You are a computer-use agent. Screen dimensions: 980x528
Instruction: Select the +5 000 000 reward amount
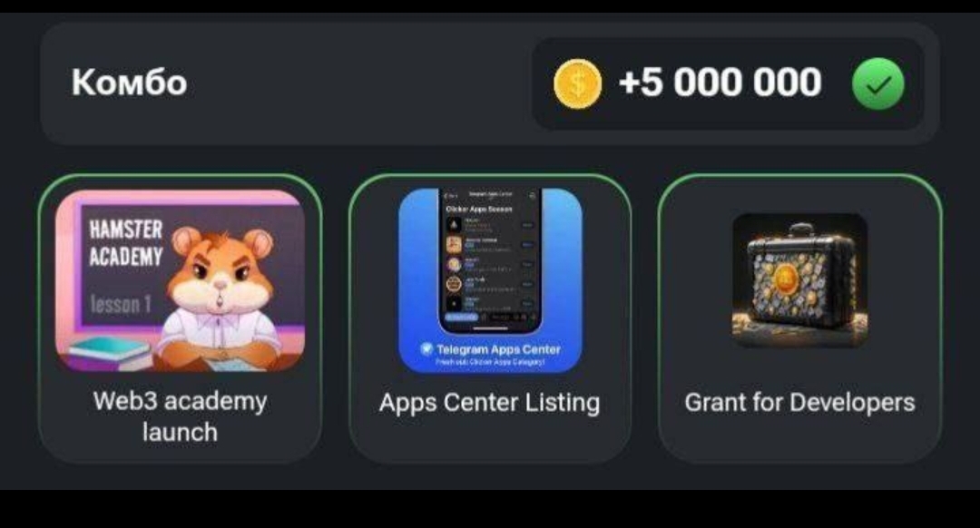point(720,83)
